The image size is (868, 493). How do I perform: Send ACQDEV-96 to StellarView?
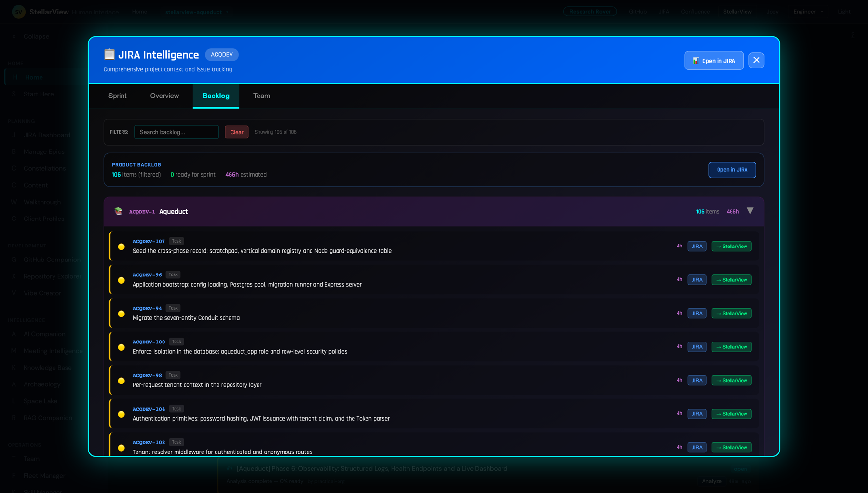(x=732, y=280)
